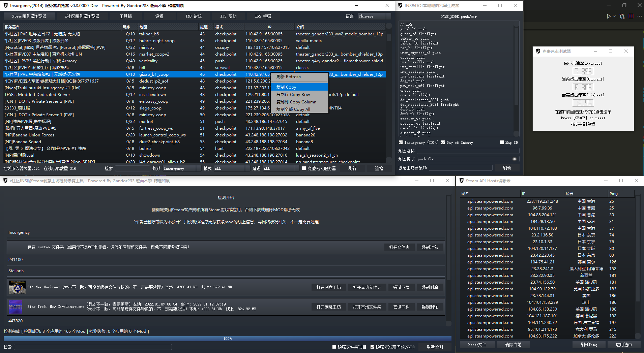Click the 100% detection progress bar
This screenshot has width=644, height=353.
(227, 339)
